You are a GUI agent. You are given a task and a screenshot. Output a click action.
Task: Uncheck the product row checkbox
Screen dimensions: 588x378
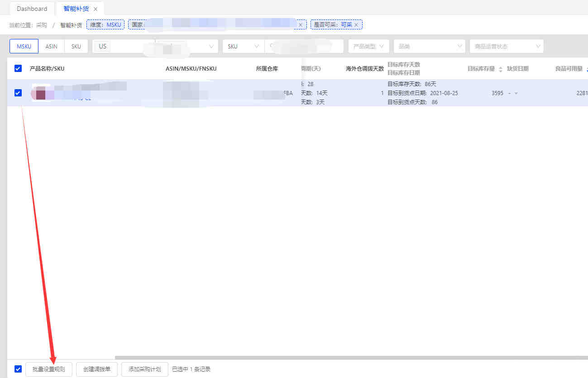(x=18, y=93)
